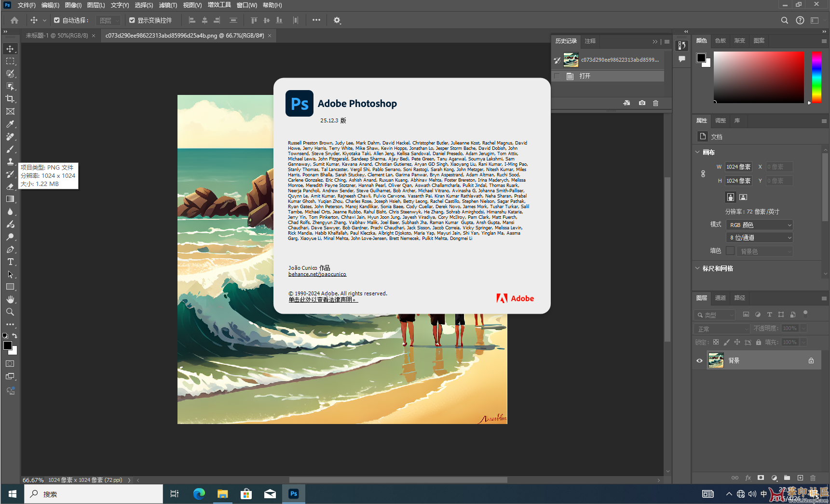Open the File menu
This screenshot has width=830, height=504.
(27, 5)
